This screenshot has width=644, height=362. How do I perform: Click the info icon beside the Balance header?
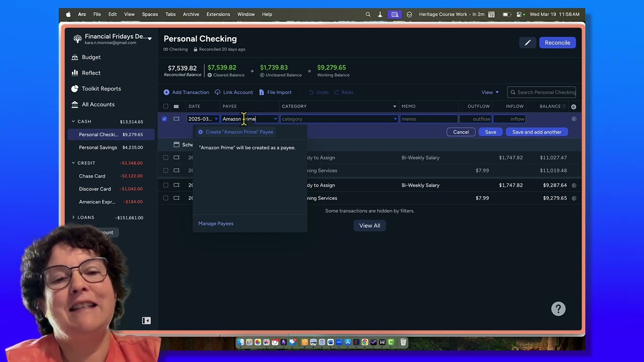pos(564,107)
